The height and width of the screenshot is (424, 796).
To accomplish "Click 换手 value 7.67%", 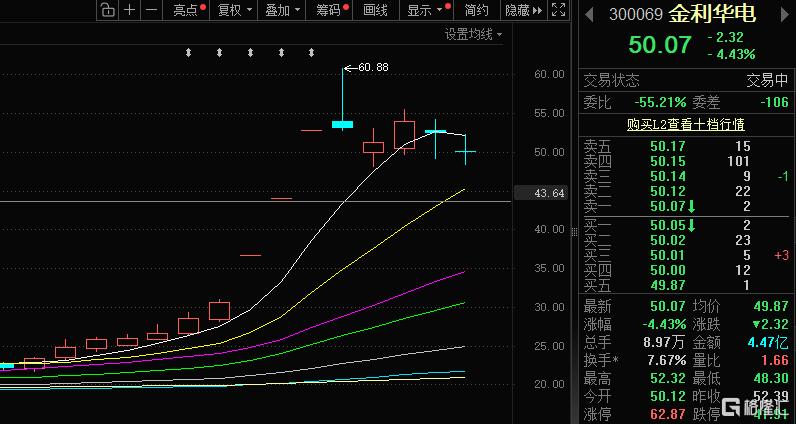I will tap(667, 361).
